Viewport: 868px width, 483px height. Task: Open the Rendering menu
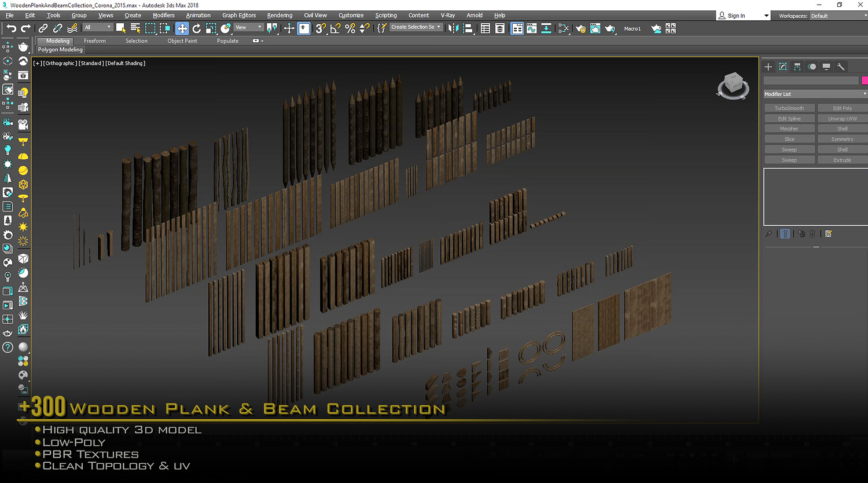tap(279, 16)
